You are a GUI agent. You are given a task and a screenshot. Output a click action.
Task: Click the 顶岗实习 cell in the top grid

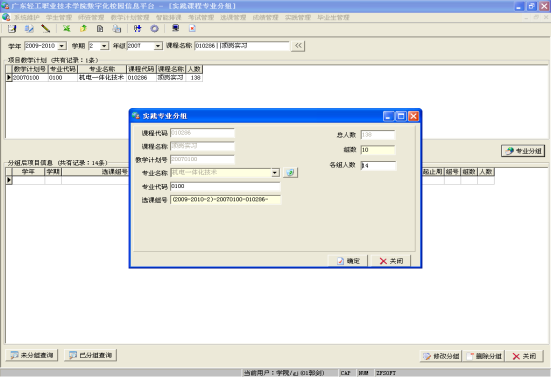click(170, 77)
